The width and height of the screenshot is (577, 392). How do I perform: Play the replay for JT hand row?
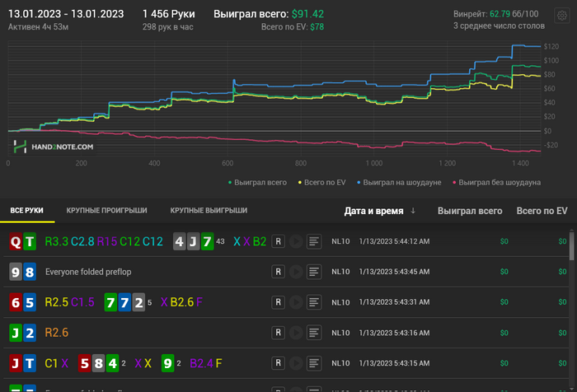[x=296, y=363]
